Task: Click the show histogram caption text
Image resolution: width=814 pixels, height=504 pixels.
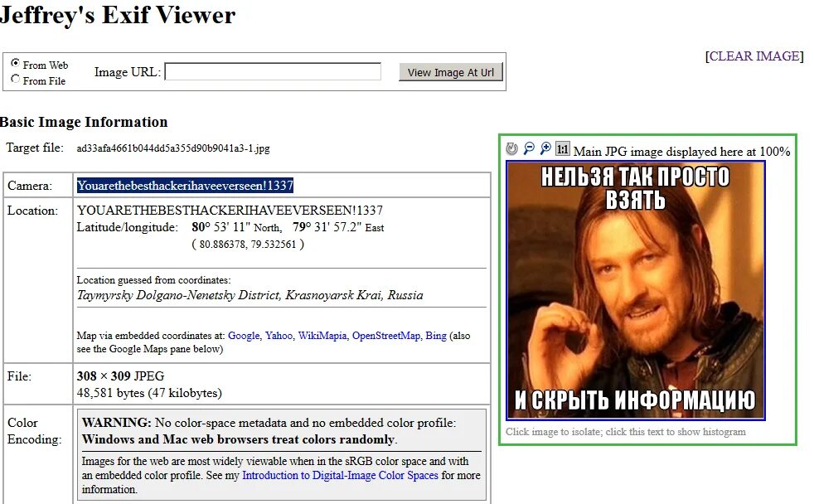Action: [626, 432]
